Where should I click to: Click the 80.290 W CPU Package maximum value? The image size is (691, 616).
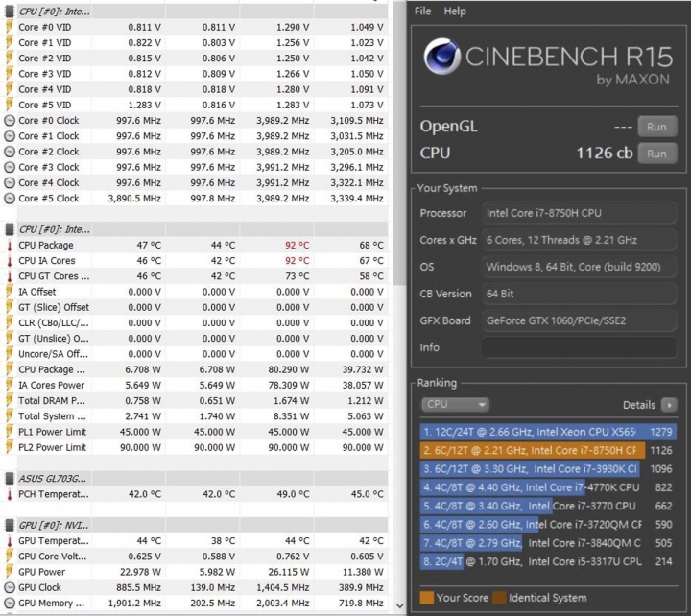point(288,369)
